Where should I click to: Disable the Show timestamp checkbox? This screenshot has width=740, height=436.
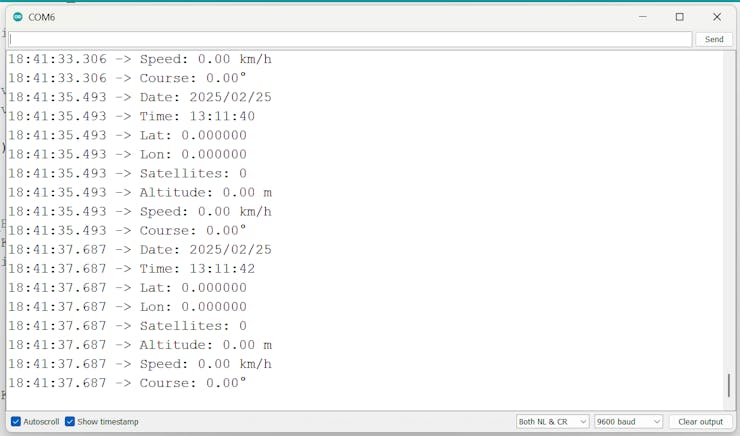pyautogui.click(x=70, y=421)
